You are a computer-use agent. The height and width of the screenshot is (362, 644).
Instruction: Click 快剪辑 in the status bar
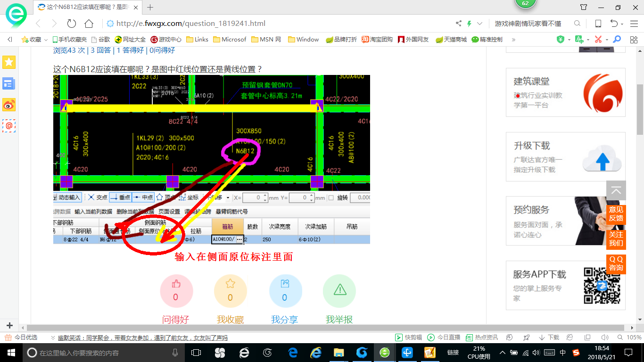pyautogui.click(x=408, y=337)
